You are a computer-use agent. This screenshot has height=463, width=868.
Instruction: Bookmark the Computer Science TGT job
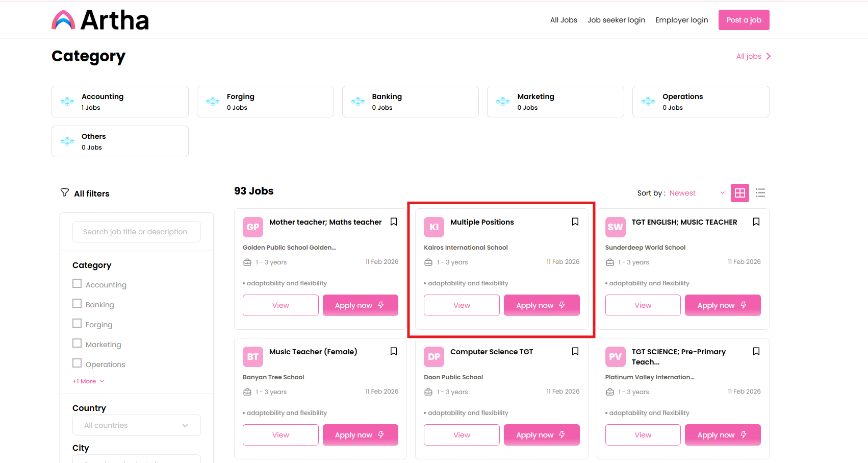click(x=575, y=351)
